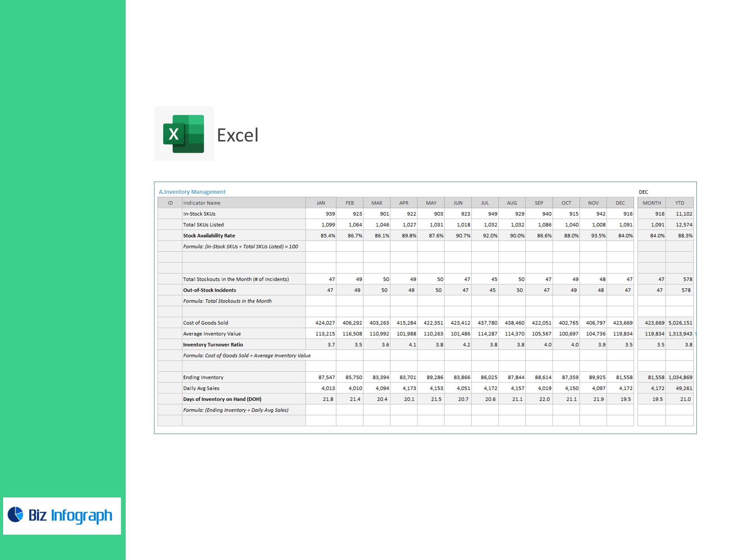This screenshot has width=747, height=560.
Task: Click the ID column header cell
Action: 170,203
